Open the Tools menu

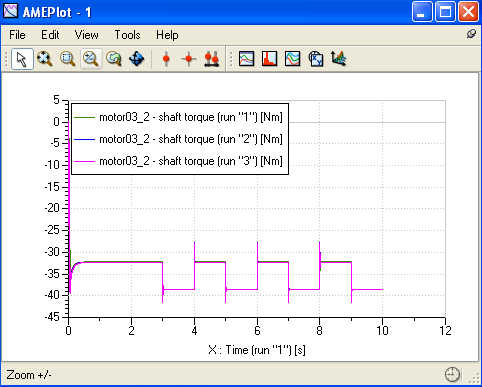tap(127, 35)
